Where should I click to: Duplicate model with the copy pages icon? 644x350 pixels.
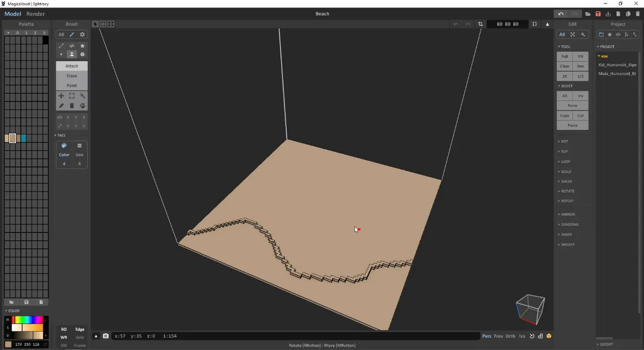click(628, 14)
